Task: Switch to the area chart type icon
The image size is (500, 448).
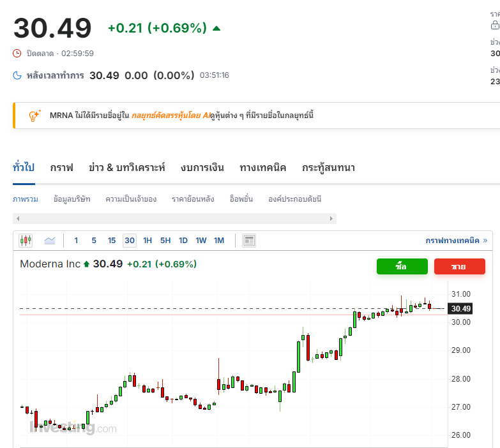Action: click(x=50, y=241)
